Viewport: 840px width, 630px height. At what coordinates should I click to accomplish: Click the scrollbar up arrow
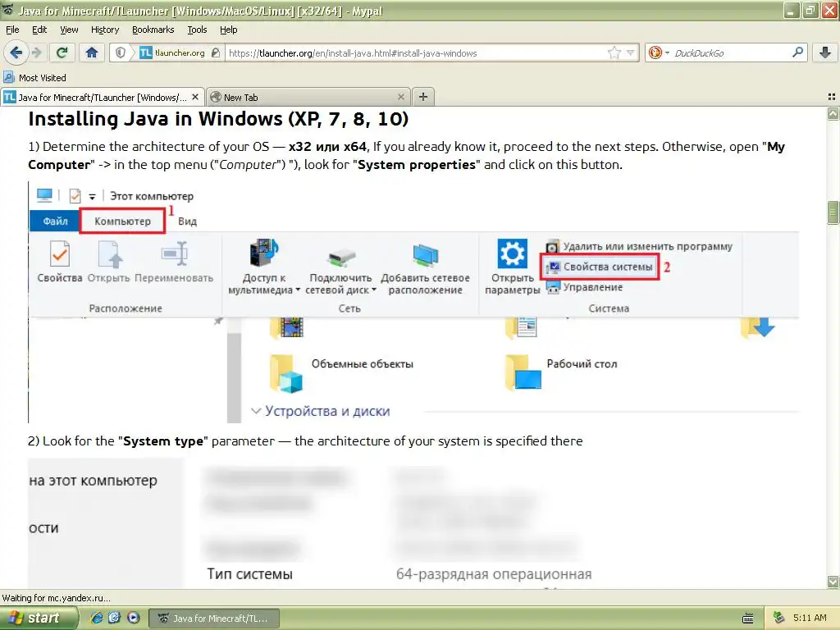[833, 113]
